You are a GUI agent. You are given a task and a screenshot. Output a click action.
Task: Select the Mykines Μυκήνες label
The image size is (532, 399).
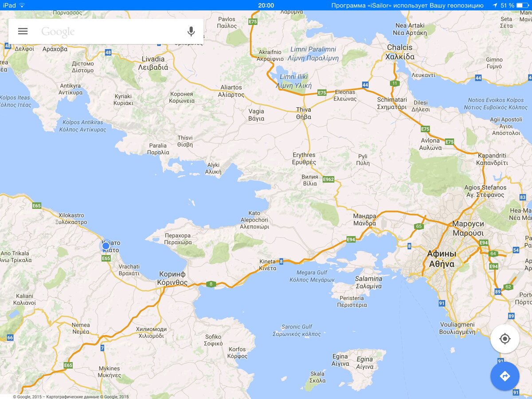(x=109, y=372)
